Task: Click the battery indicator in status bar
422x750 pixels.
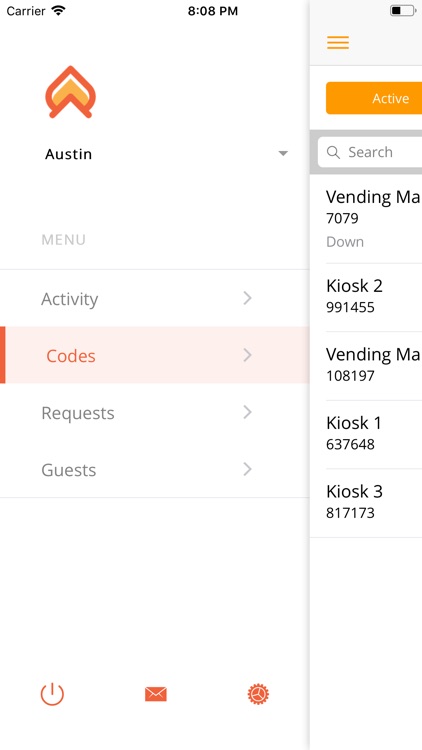Action: click(x=402, y=11)
